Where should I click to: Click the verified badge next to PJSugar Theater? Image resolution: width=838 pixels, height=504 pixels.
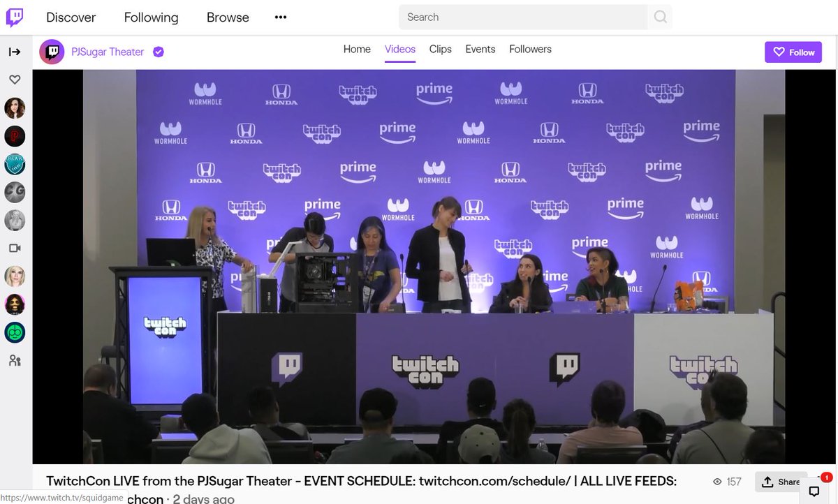(x=159, y=52)
